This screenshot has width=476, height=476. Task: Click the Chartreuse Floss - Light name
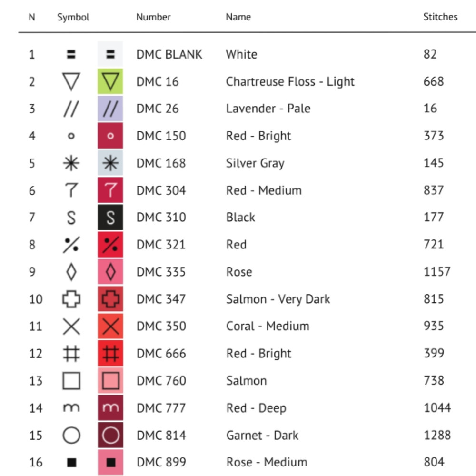click(x=290, y=81)
